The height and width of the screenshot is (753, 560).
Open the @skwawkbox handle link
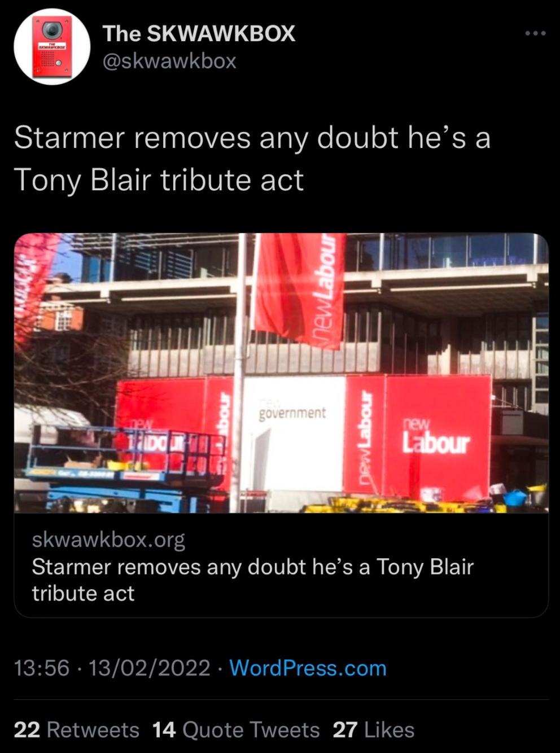169,61
